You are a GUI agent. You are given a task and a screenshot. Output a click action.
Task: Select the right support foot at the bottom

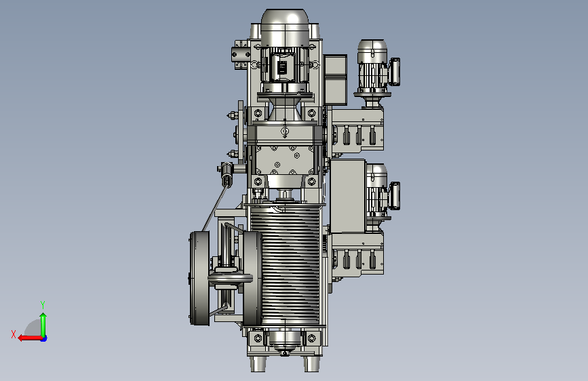click(x=311, y=364)
